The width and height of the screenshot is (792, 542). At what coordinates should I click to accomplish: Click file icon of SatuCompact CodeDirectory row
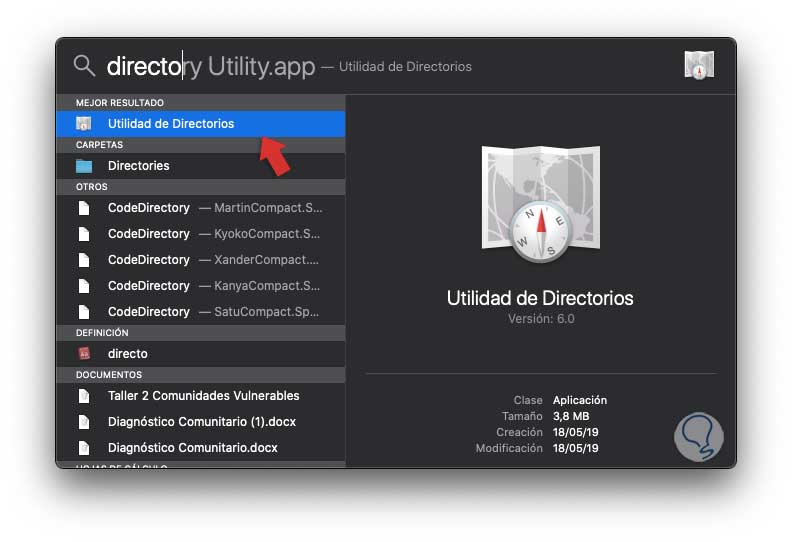(x=84, y=312)
